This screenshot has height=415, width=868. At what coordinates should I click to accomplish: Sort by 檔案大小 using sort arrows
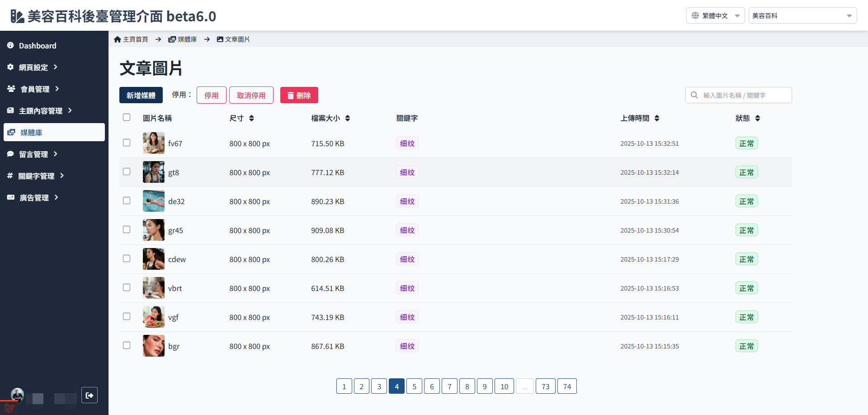coord(348,118)
